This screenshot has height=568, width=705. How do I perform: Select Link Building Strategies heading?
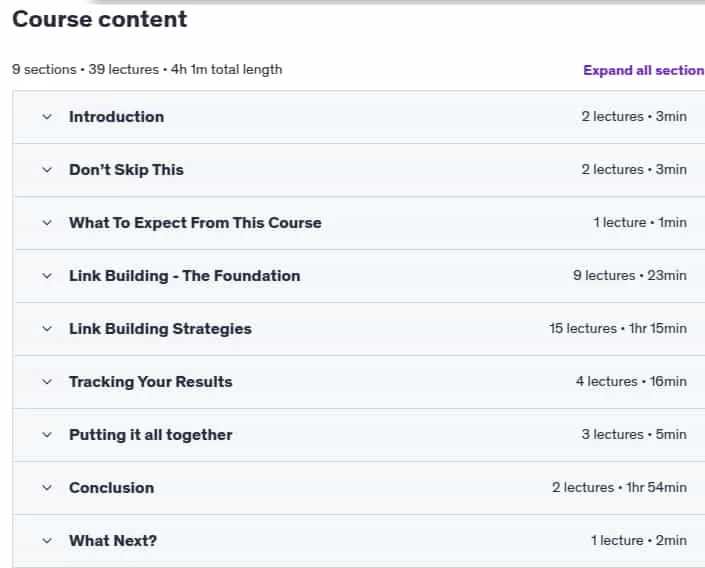pyautogui.click(x=161, y=329)
